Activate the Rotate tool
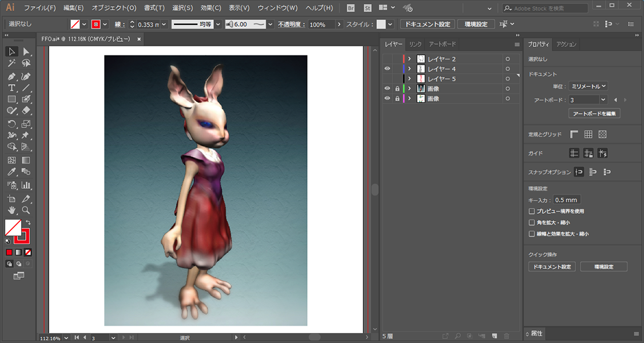 coord(11,124)
